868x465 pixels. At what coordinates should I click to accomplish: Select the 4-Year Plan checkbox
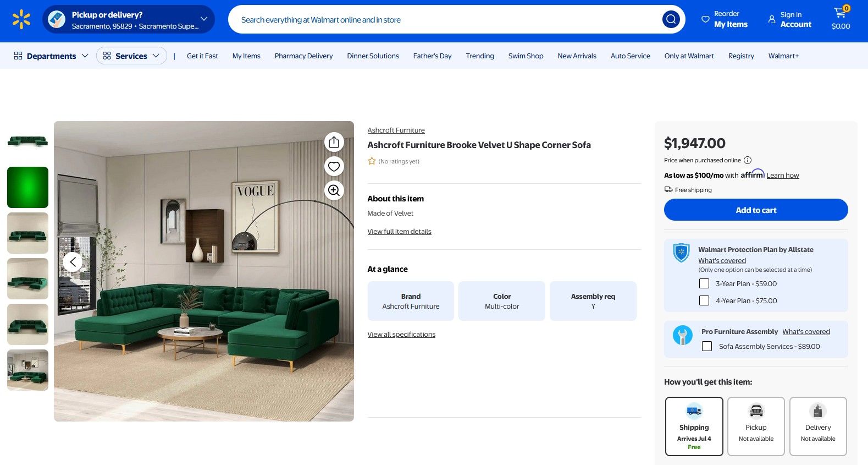coord(704,300)
